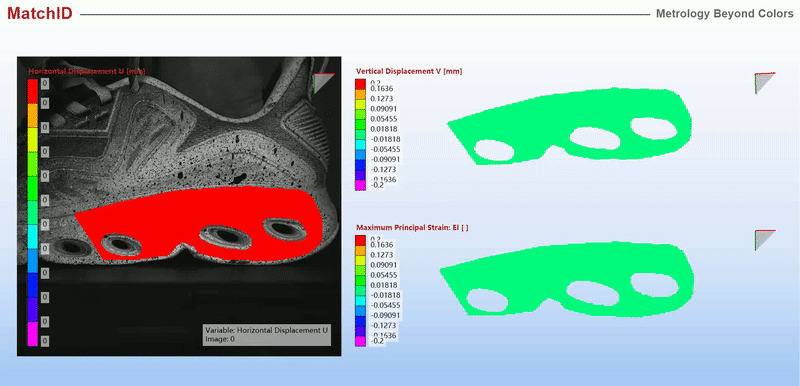Click the Image: 0 info line
The width and height of the screenshot is (800, 386).
[220, 338]
